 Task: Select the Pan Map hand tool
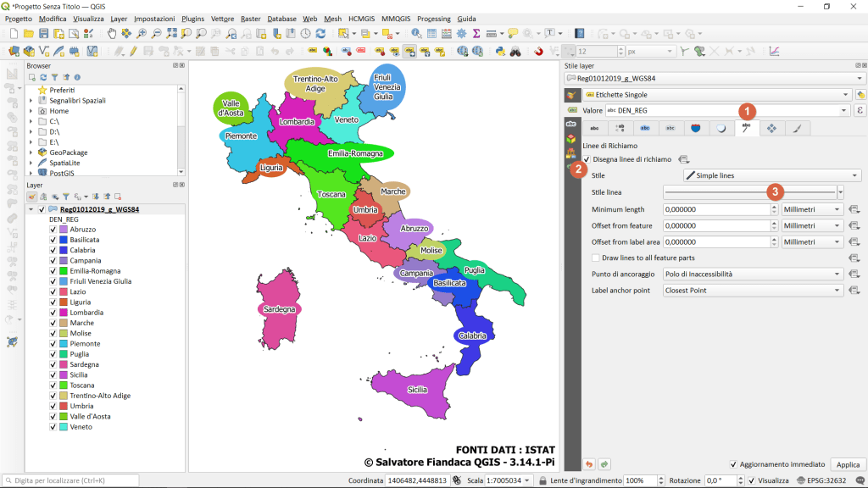[x=112, y=33]
